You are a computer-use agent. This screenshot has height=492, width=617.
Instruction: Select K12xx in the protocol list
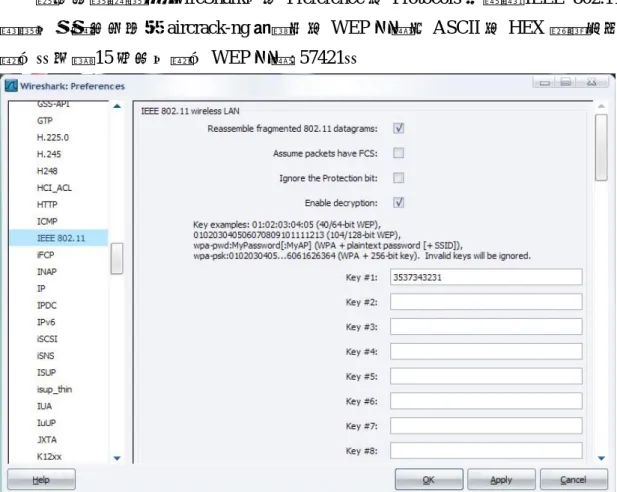click(49, 457)
